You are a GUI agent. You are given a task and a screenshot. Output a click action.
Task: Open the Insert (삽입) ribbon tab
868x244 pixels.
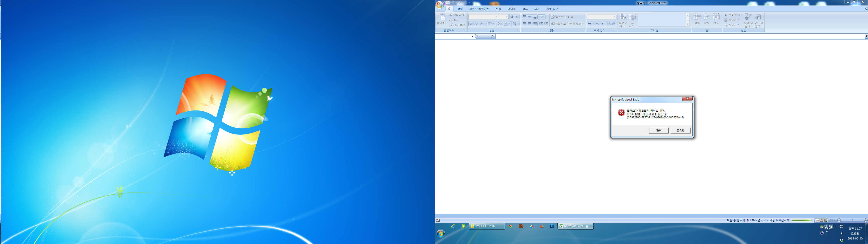coord(460,9)
